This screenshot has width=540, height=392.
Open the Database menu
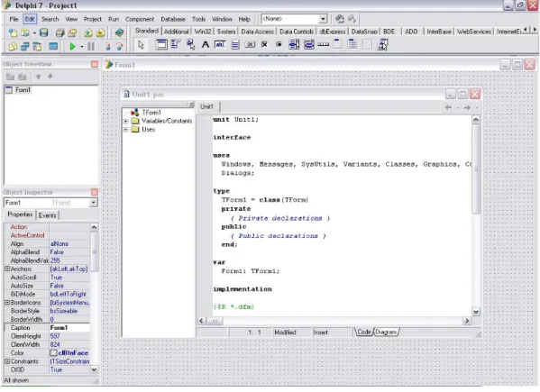pyautogui.click(x=173, y=19)
